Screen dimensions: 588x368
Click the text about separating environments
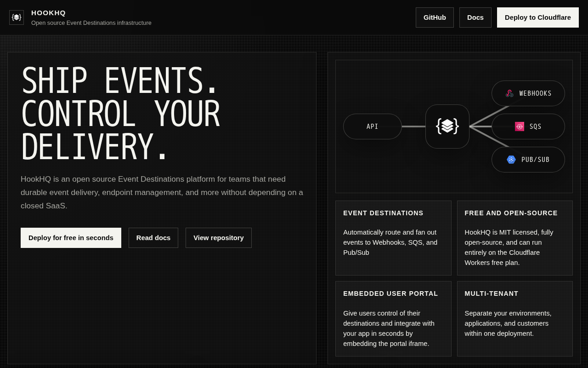(508, 323)
